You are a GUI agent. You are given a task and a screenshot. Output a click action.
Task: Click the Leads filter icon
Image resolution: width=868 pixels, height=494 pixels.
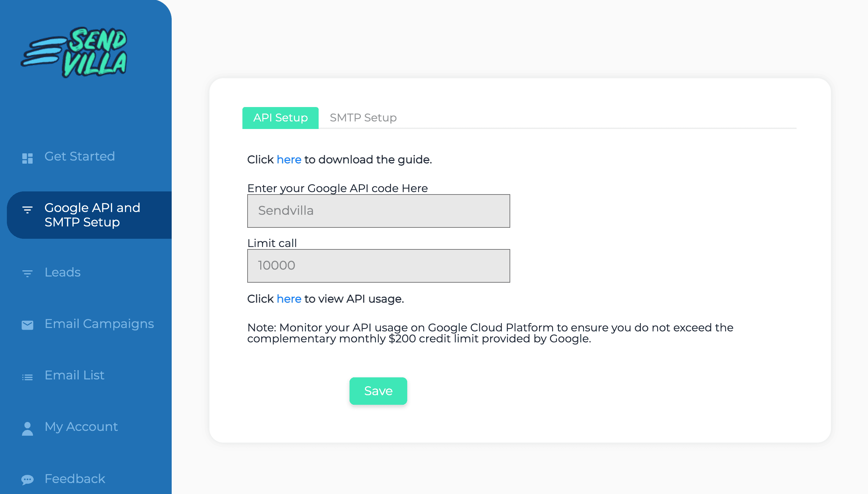(27, 273)
